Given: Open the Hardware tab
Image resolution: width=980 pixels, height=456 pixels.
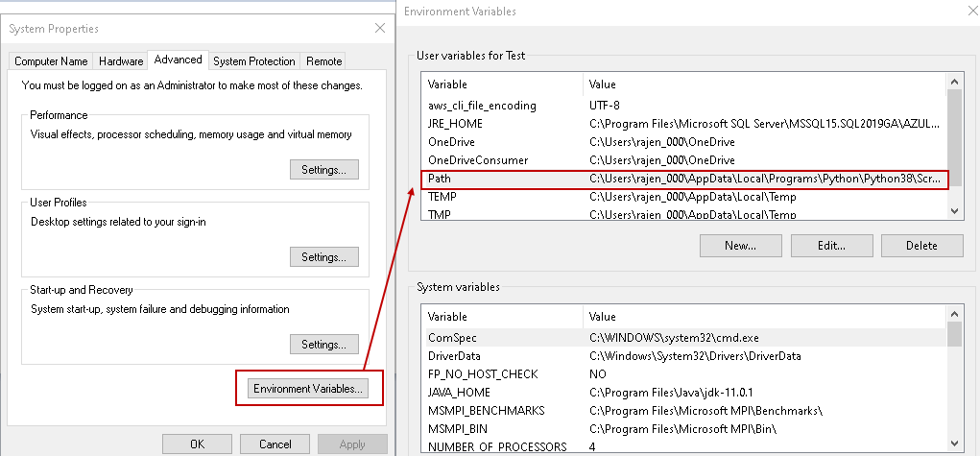Looking at the screenshot, I should pos(121,61).
